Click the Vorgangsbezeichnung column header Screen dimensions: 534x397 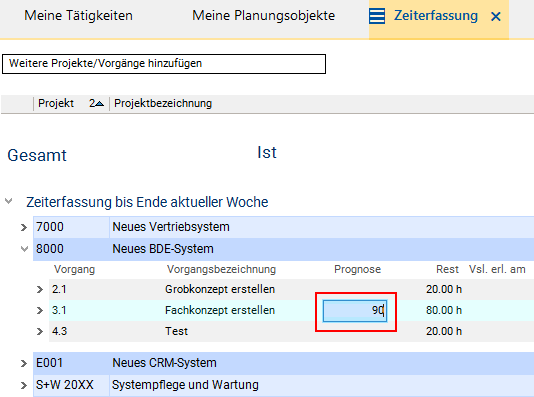(x=221, y=269)
